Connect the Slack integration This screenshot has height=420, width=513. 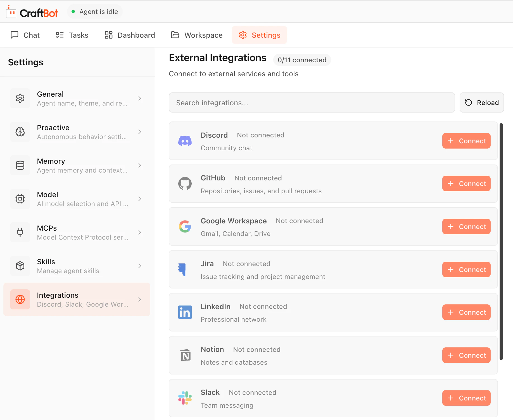(x=466, y=398)
